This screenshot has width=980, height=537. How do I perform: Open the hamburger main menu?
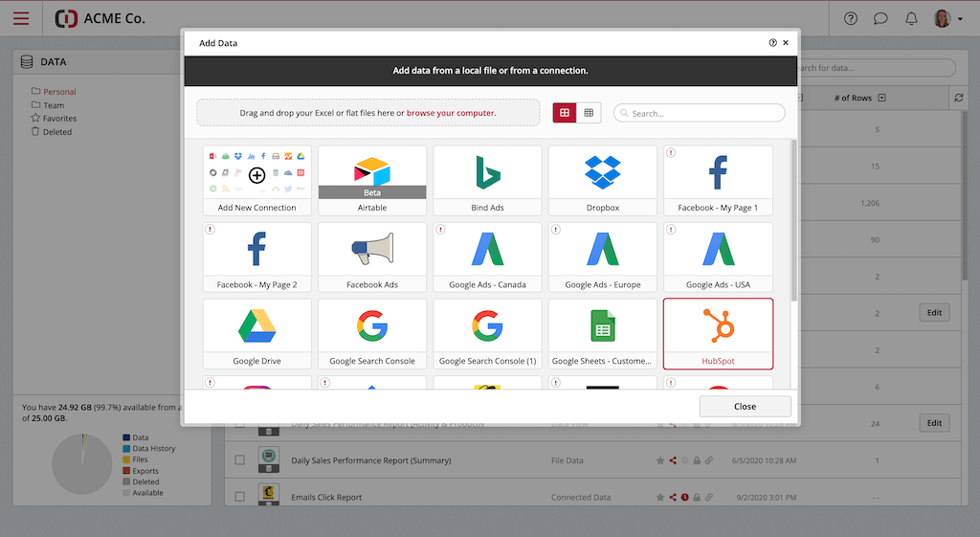pos(21,18)
